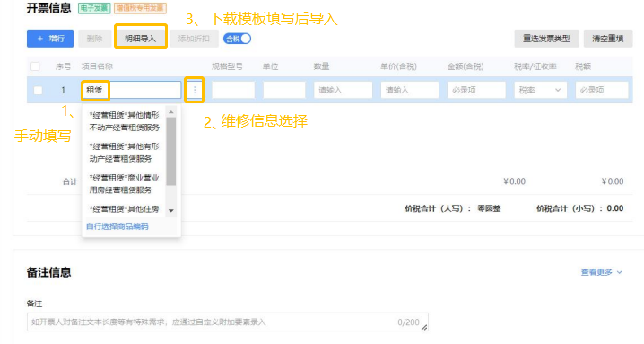Select 其他情形不动产经营租赁服务 option
644x344 pixels.
point(125,121)
